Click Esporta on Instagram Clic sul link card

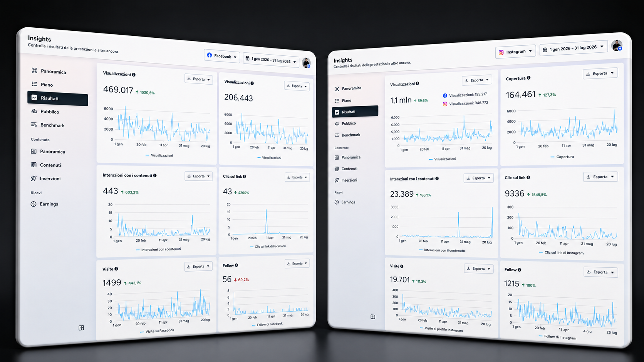[x=600, y=177]
